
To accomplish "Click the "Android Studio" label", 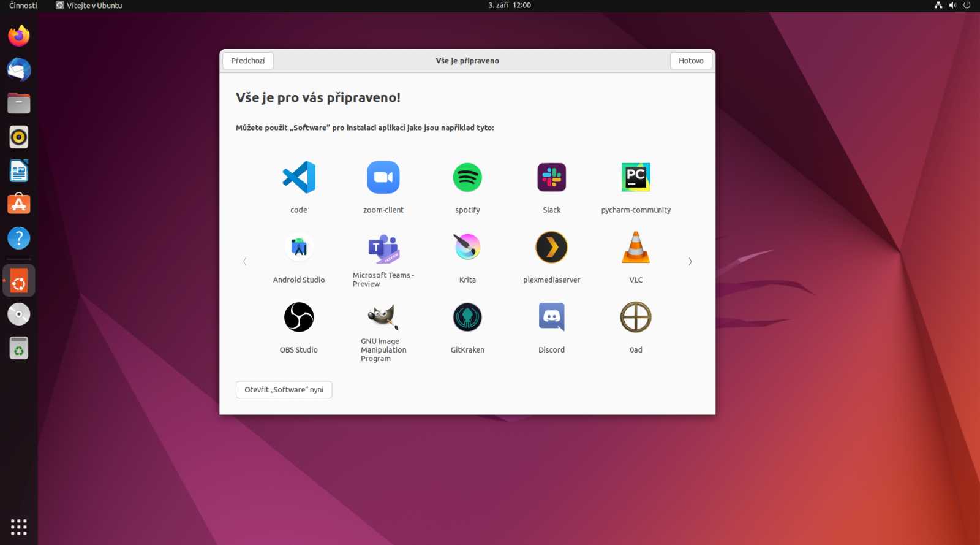I will 299,280.
